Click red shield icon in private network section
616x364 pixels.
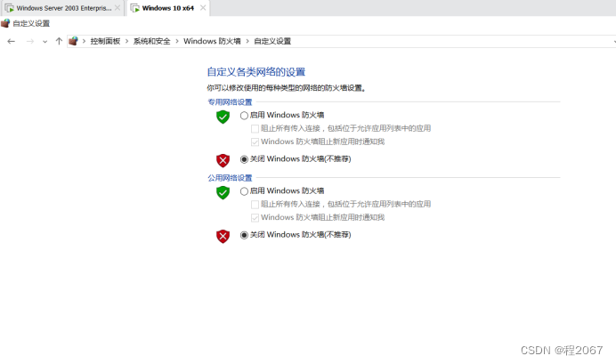click(223, 160)
